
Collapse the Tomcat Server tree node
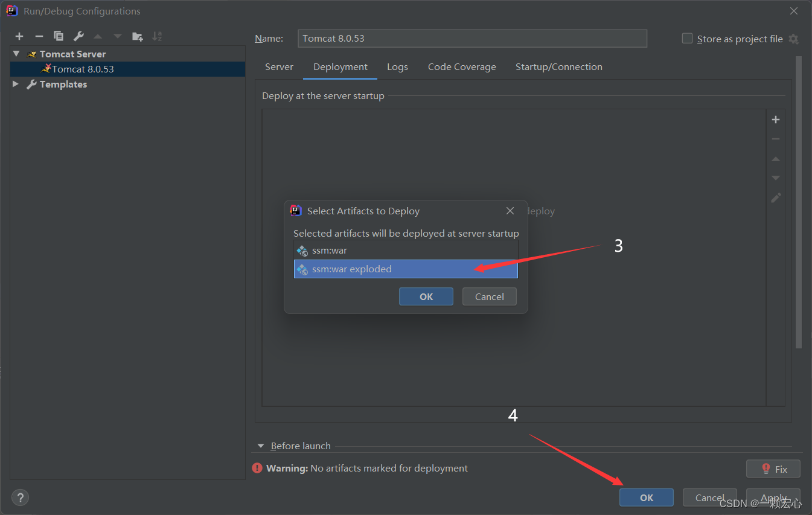click(x=16, y=54)
